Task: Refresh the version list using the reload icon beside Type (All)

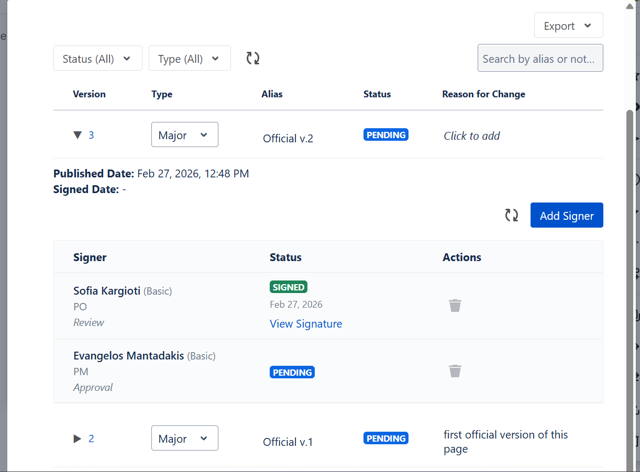Action: point(253,58)
